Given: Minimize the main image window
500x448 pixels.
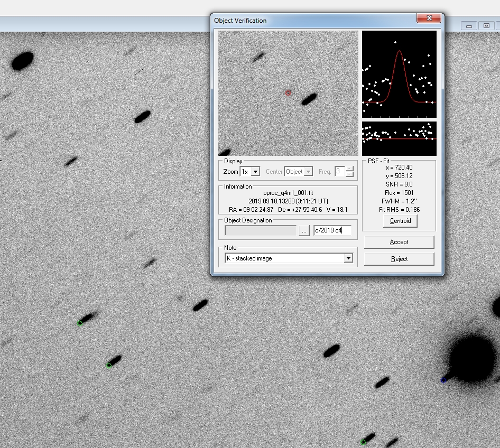Looking at the screenshot, I should [x=469, y=26].
